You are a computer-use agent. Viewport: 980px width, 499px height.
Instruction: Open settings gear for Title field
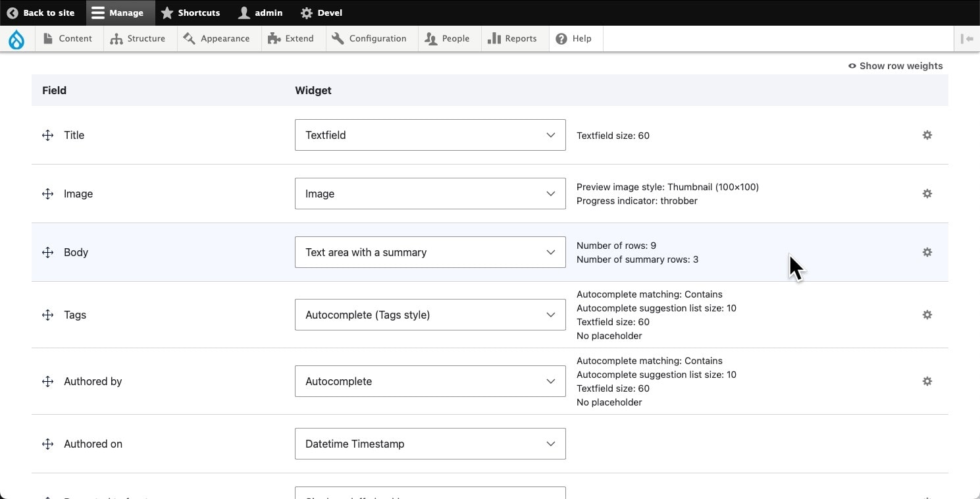point(927,135)
